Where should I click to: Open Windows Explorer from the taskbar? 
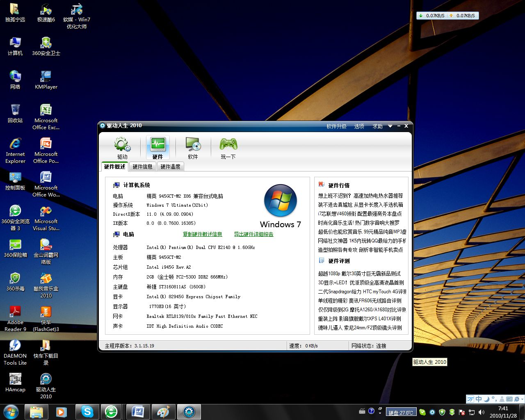coord(36,411)
